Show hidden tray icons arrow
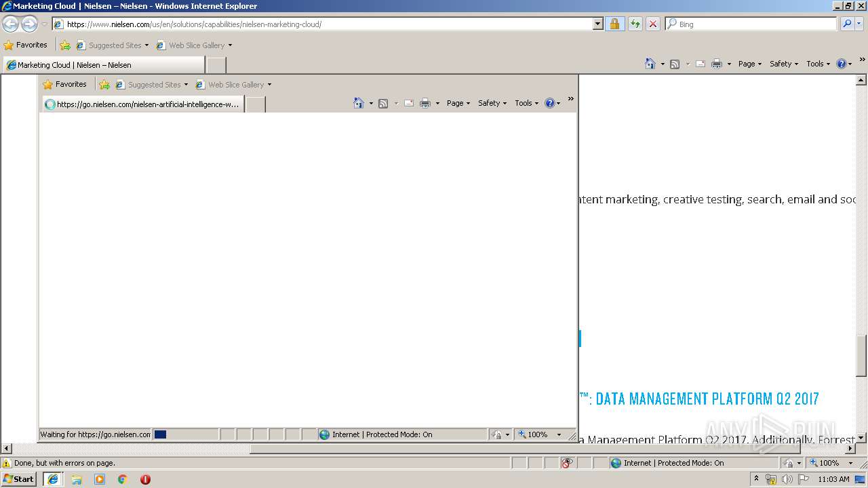The width and height of the screenshot is (868, 488). [x=757, y=479]
